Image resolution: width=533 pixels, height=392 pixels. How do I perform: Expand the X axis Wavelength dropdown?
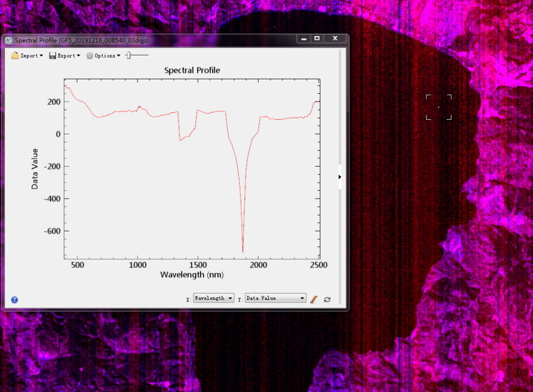[x=213, y=298]
